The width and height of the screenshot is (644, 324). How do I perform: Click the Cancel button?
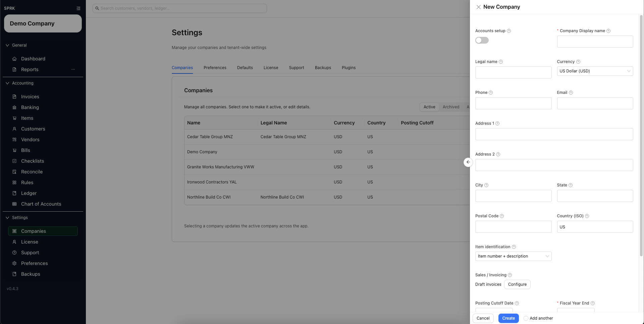click(483, 318)
